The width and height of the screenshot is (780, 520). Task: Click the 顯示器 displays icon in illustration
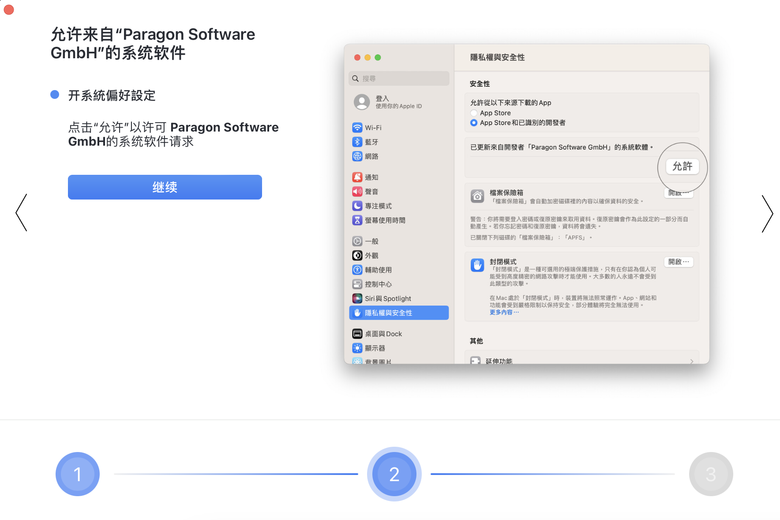coord(357,348)
